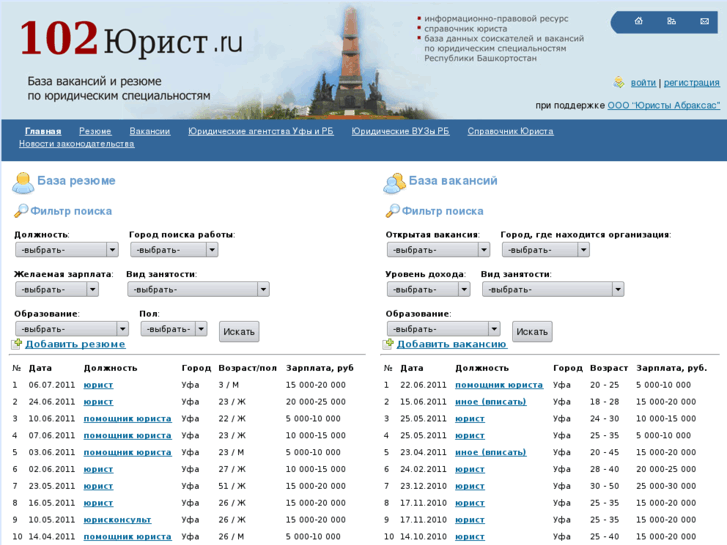727x545 pixels.
Task: Click vacancy column header Возраст
Action: coord(609,368)
